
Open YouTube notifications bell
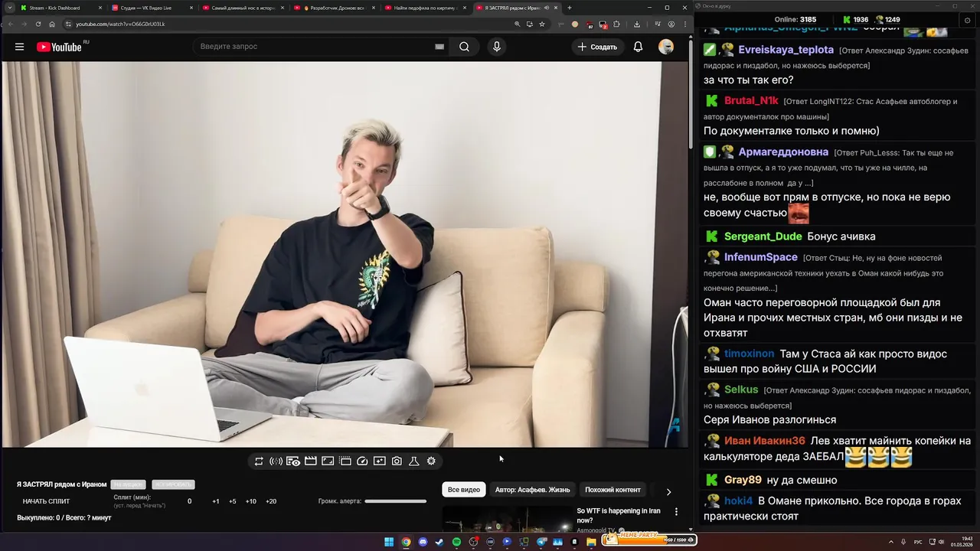[x=638, y=47]
